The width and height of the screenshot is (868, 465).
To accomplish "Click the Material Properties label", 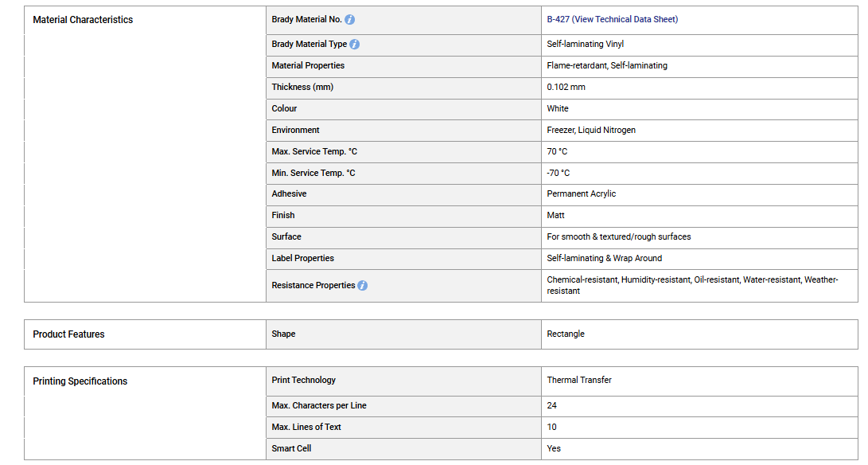I will [x=308, y=65].
